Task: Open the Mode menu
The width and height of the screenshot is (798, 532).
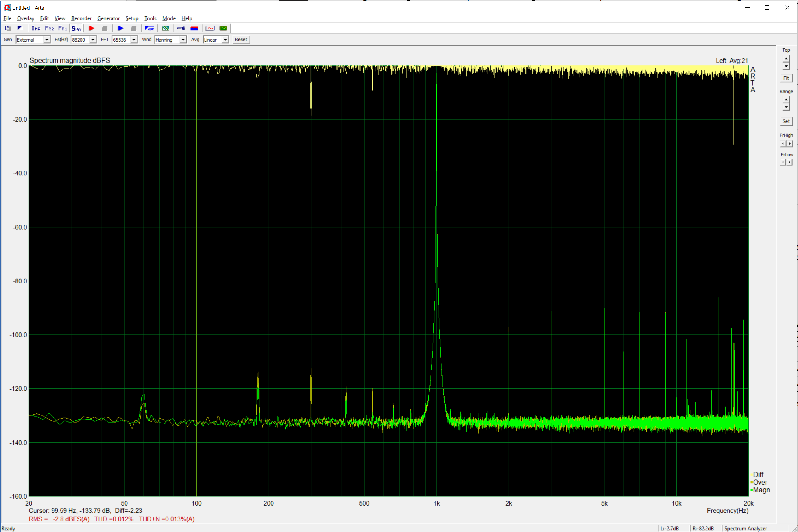Action: coord(169,18)
